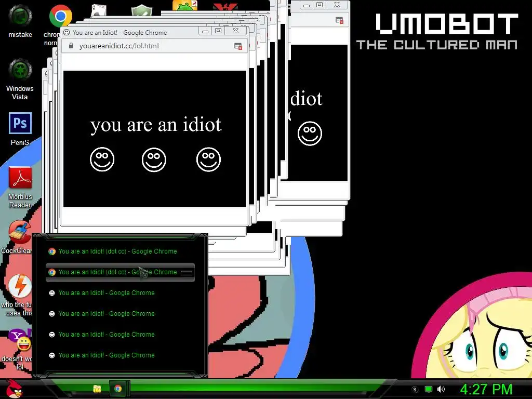Viewport: 532px width, 399px height.
Task: Click the middle smiley face in front window
Action: click(x=154, y=159)
